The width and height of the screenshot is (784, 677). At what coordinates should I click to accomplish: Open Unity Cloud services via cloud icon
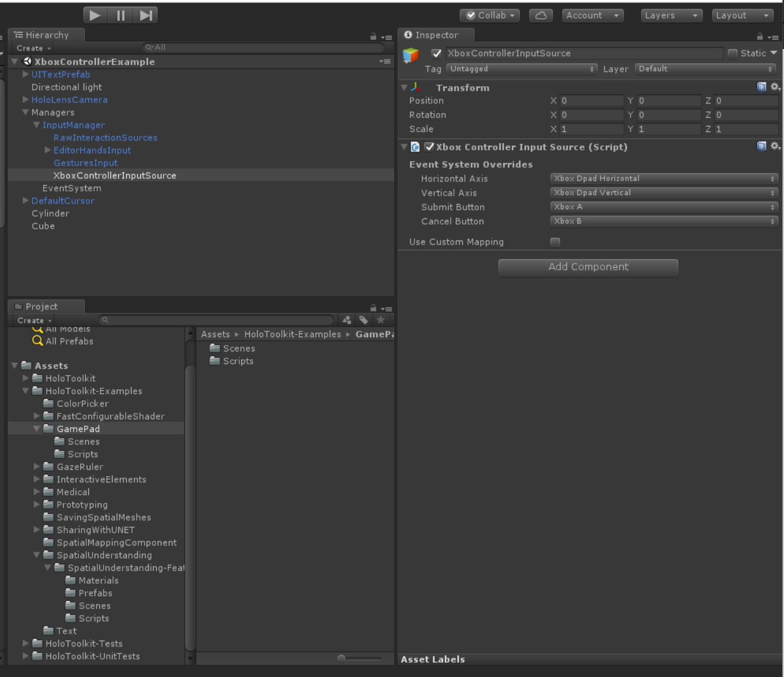click(541, 15)
